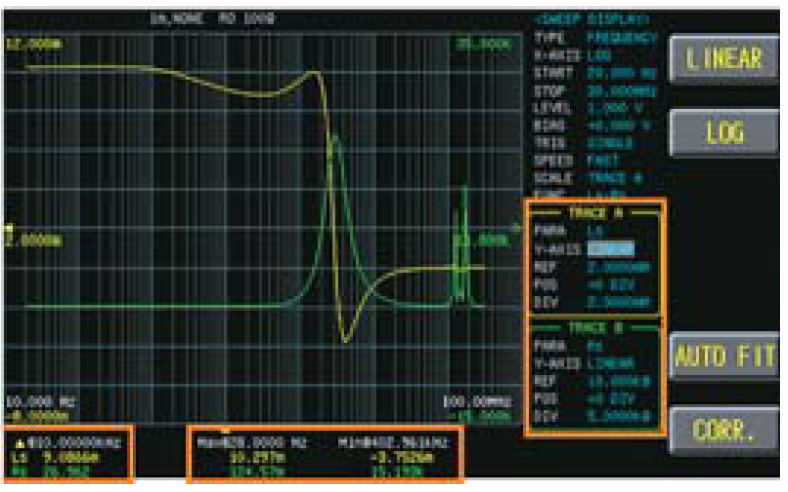Click the graph start frequency label

click(x=40, y=402)
